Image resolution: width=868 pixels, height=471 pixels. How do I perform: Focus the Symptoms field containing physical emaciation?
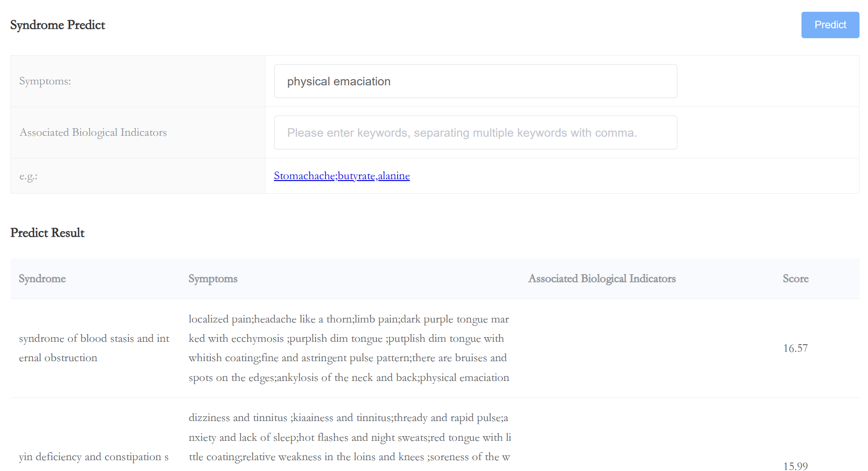tap(476, 81)
